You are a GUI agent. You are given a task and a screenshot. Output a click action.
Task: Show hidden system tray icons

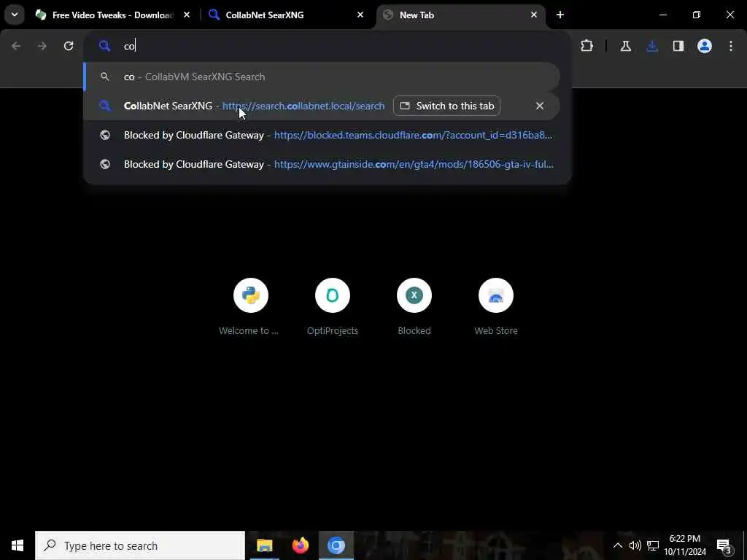point(617,545)
